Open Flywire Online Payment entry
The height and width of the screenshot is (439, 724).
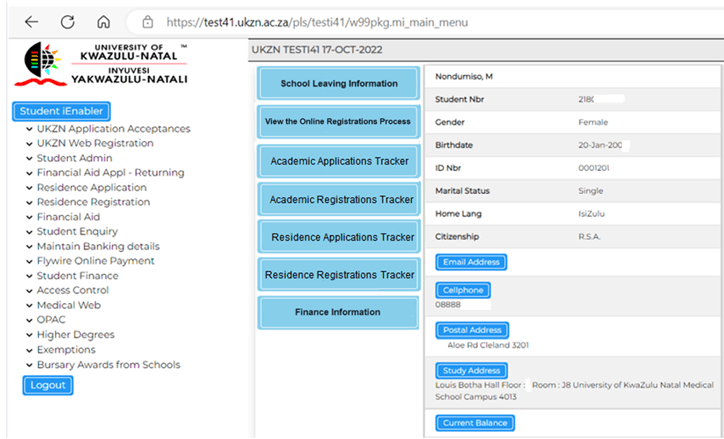pos(95,261)
